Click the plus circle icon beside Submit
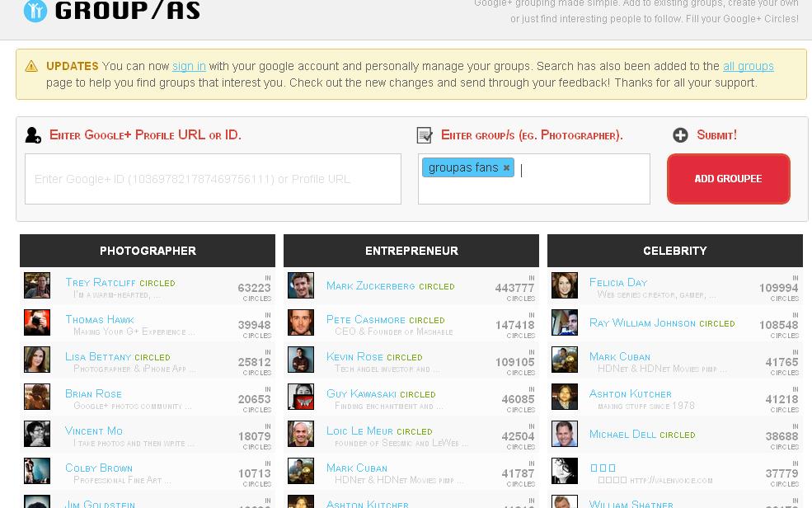 [680, 135]
